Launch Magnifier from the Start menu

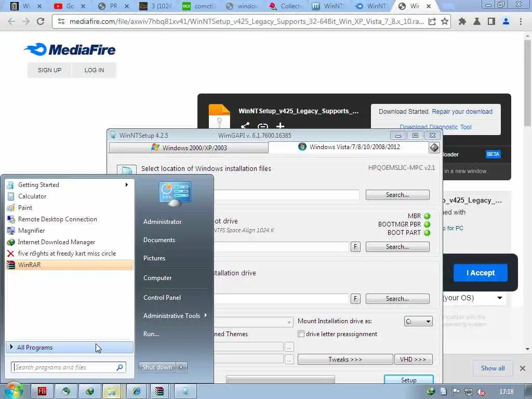70,230
